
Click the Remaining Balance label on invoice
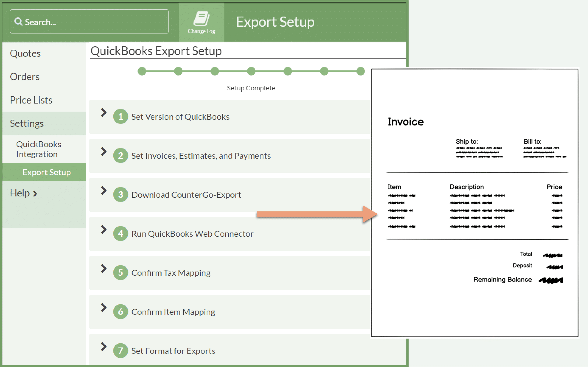click(x=503, y=279)
